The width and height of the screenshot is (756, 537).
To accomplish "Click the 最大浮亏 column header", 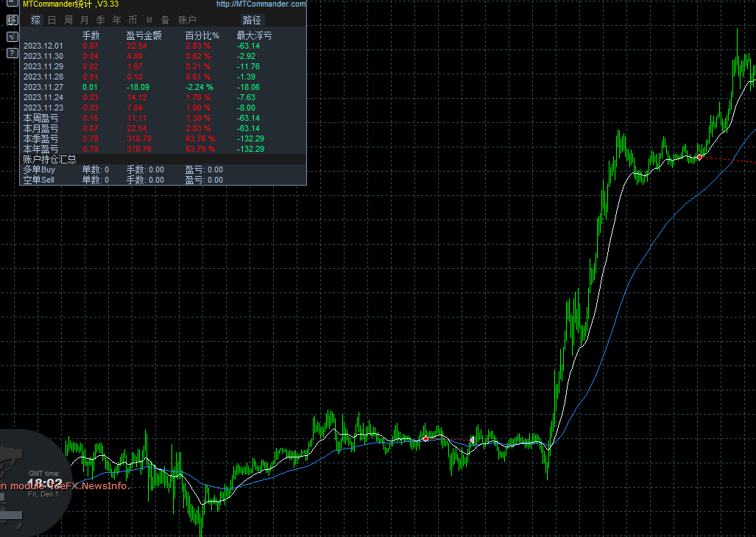I will [x=254, y=35].
